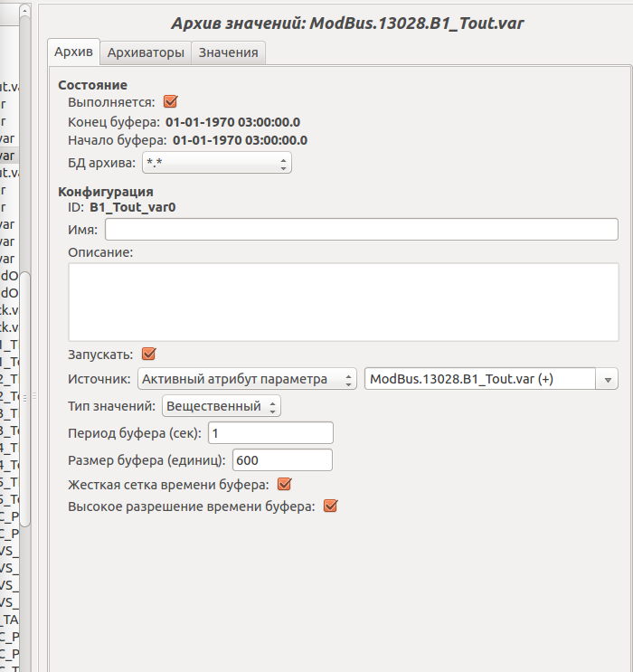Click the arrow beside ModBus.13028.B1_Tout.var field

(x=608, y=380)
